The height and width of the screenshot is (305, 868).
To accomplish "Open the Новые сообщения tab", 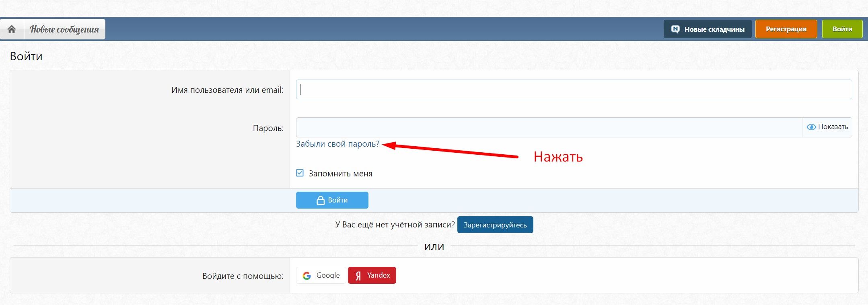I will (64, 29).
